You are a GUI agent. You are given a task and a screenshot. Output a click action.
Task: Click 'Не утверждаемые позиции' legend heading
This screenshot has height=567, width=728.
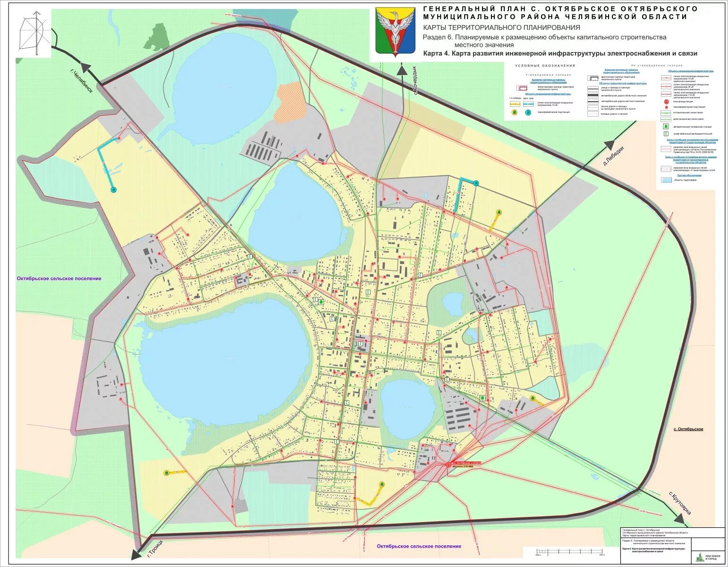point(657,65)
